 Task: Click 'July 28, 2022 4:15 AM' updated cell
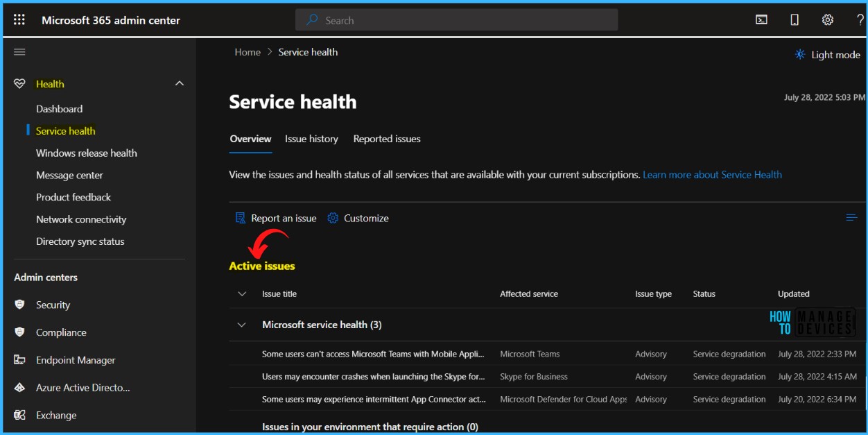click(x=819, y=377)
